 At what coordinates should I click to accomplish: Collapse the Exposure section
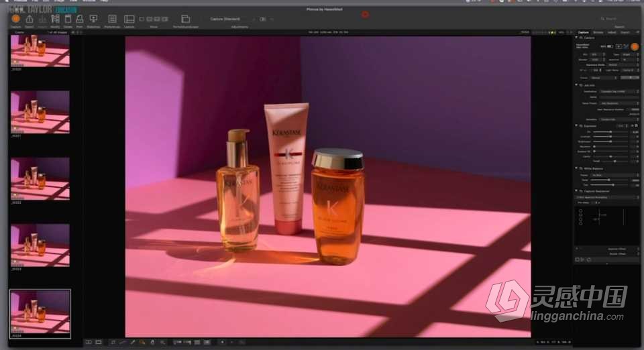click(577, 125)
